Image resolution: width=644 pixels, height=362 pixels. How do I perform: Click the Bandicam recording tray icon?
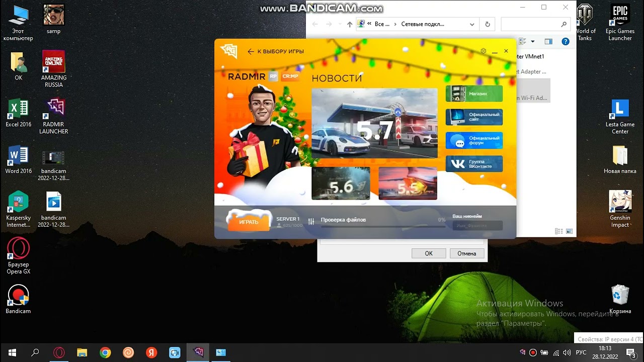pyautogui.click(x=533, y=352)
